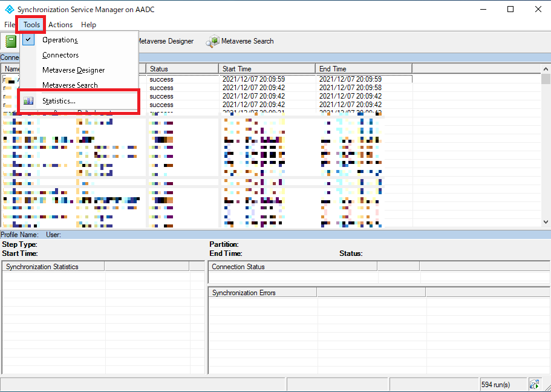Open the File menu
This screenshot has height=392, width=551.
(x=10, y=25)
